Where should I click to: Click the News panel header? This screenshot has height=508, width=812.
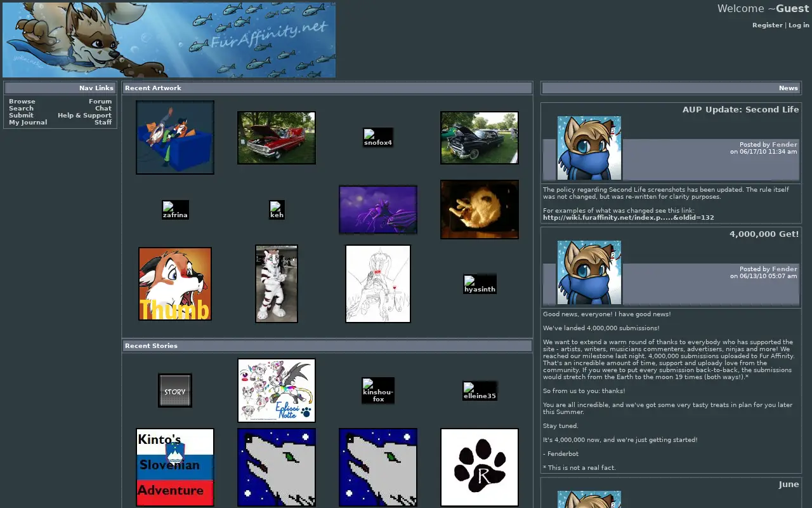(x=671, y=88)
